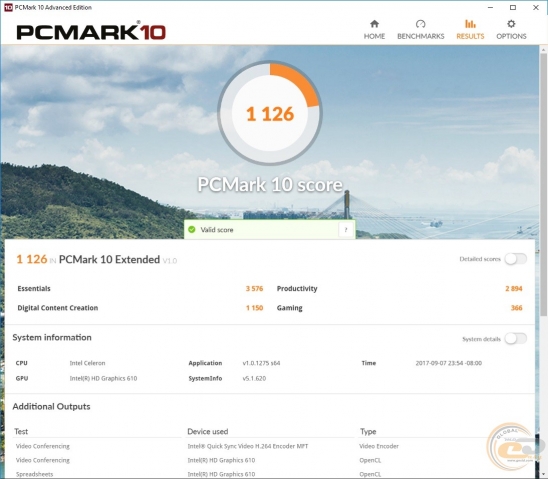This screenshot has width=548, height=479.
Task: Maximize the PCMark 10 window
Action: tap(513, 7)
